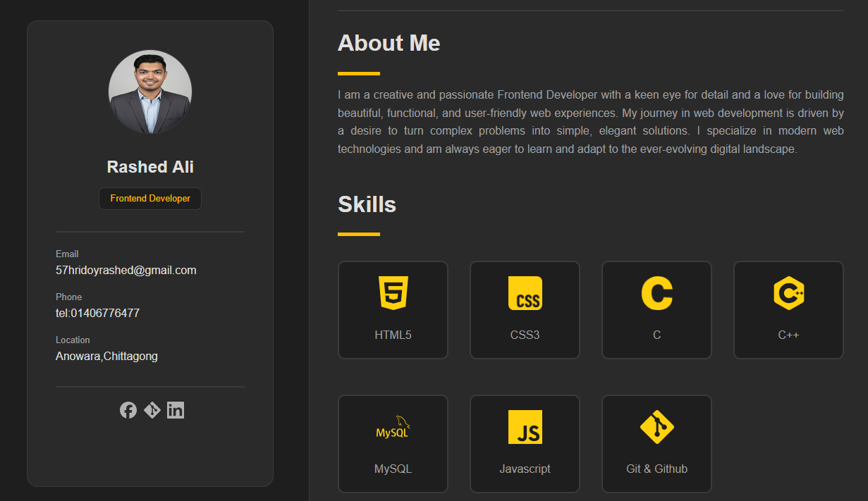Click the Skills section heading
The height and width of the screenshot is (501, 868).
click(x=367, y=205)
